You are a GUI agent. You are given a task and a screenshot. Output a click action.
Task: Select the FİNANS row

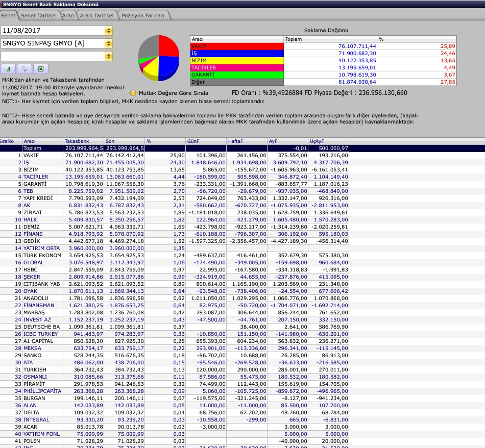(175, 234)
